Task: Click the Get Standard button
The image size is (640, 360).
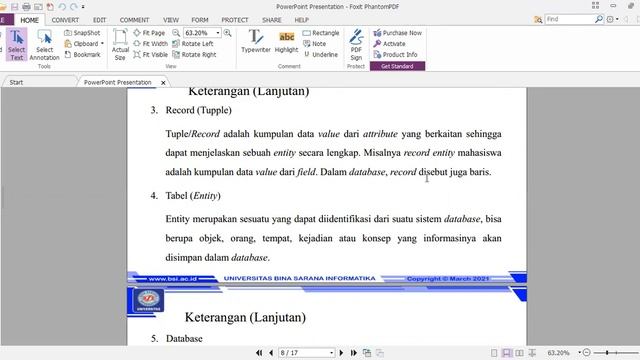Action: (398, 66)
